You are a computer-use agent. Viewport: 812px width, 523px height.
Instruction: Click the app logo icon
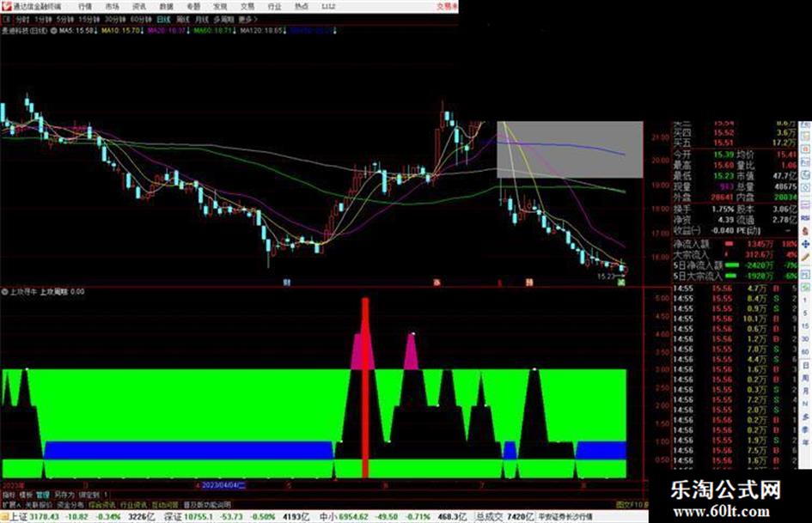pos(6,6)
